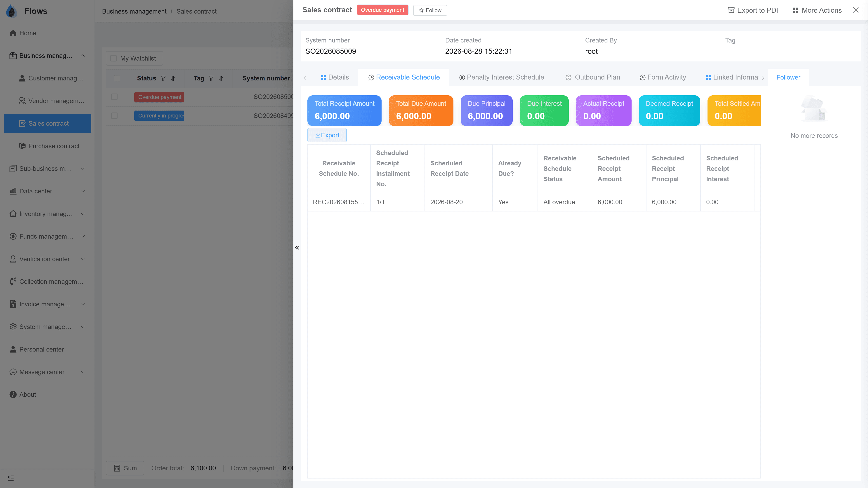Click the sidebar collapse menu icon
The height and width of the screenshot is (488, 868).
[x=11, y=478]
